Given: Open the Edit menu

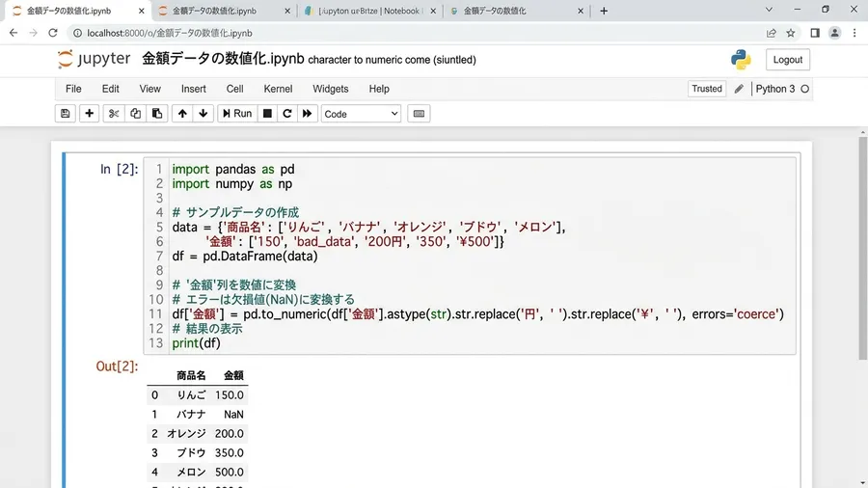Looking at the screenshot, I should (x=110, y=89).
